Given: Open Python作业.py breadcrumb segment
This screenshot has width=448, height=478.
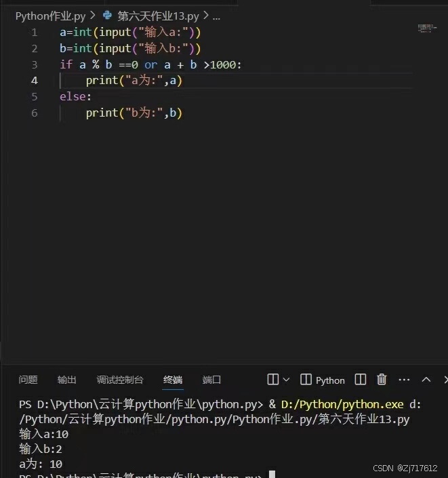Looking at the screenshot, I should (x=51, y=16).
